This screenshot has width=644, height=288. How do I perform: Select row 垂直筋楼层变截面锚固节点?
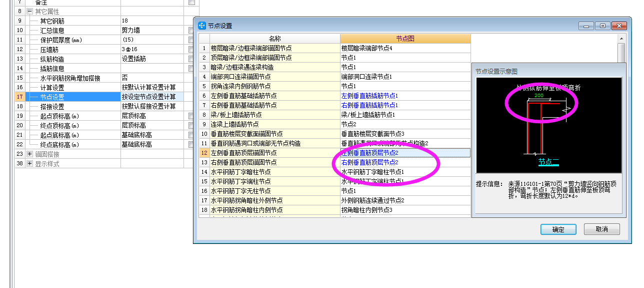275,134
